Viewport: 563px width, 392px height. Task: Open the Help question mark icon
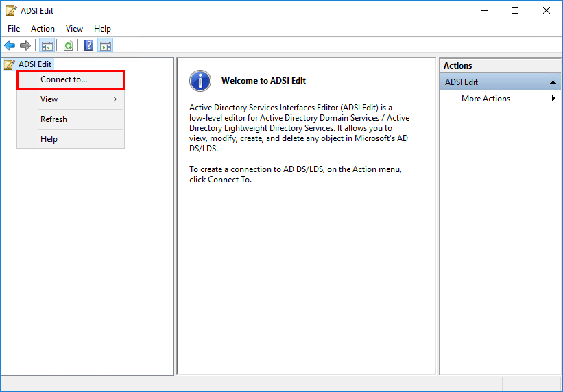pos(88,46)
